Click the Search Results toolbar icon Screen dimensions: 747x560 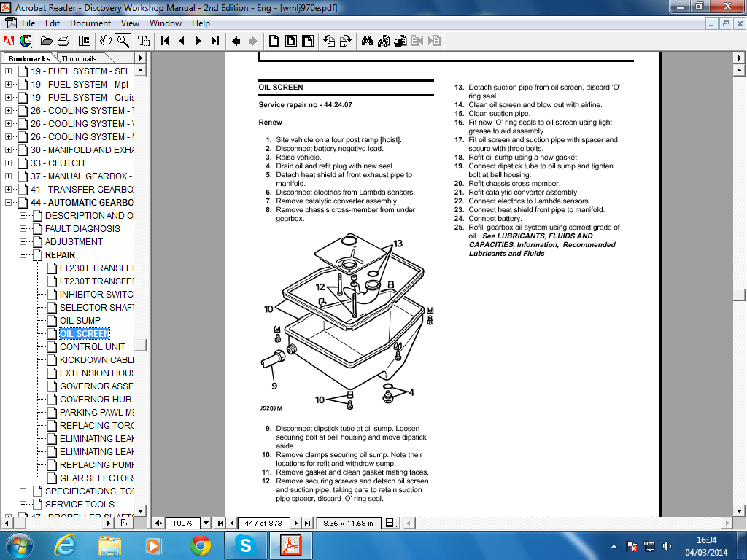[x=400, y=41]
